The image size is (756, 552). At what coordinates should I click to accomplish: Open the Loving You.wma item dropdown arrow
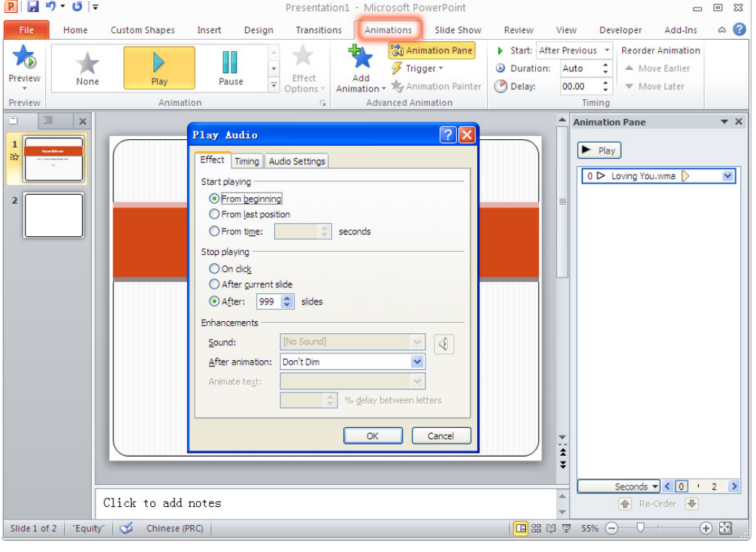(x=727, y=176)
